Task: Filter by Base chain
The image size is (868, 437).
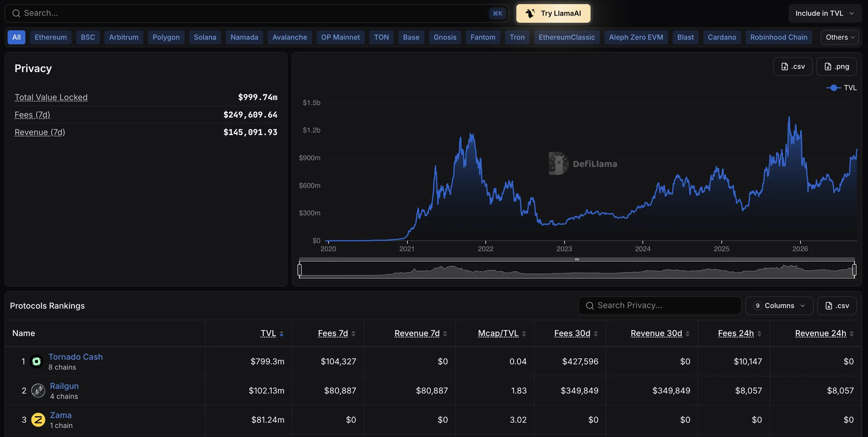Action: tap(411, 37)
